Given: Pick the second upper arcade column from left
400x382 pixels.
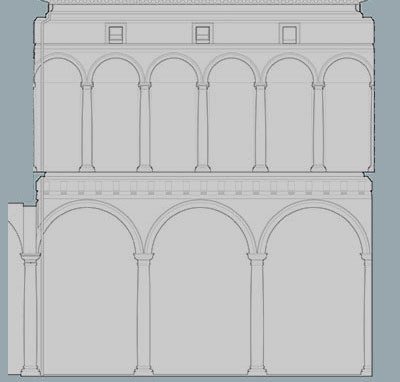Looking at the screenshot, I should click(x=145, y=127).
